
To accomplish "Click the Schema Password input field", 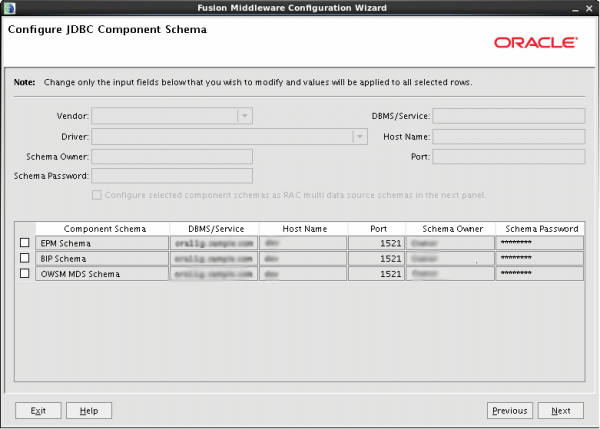I will [172, 176].
